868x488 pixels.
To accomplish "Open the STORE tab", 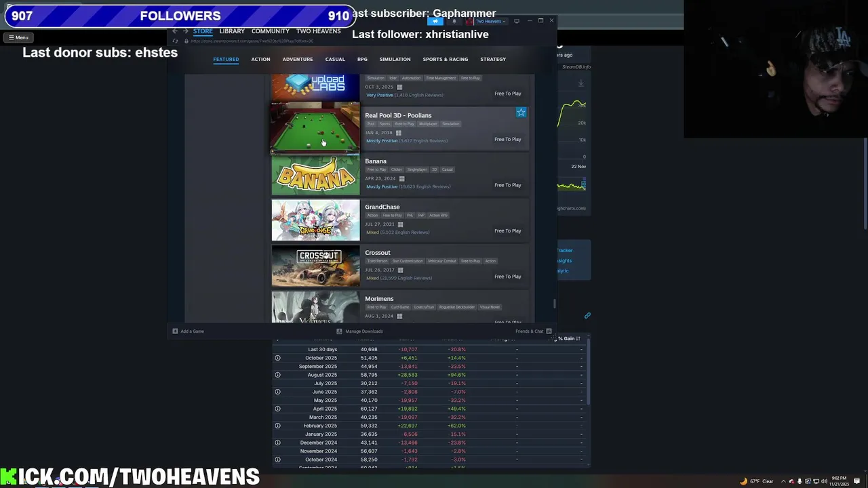I will 203,31.
